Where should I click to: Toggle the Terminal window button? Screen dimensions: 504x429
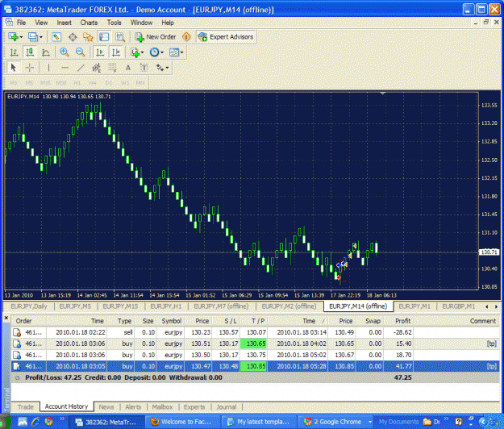(104, 37)
